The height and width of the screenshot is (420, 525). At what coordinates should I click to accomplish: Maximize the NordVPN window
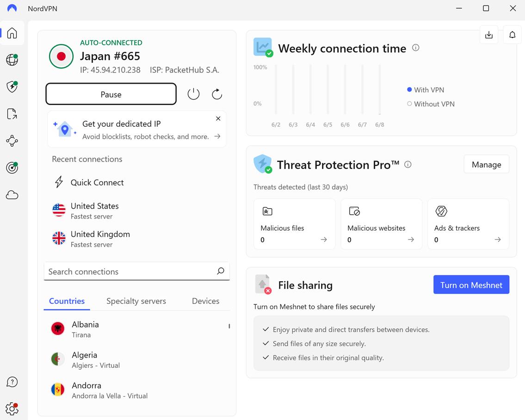(x=486, y=8)
